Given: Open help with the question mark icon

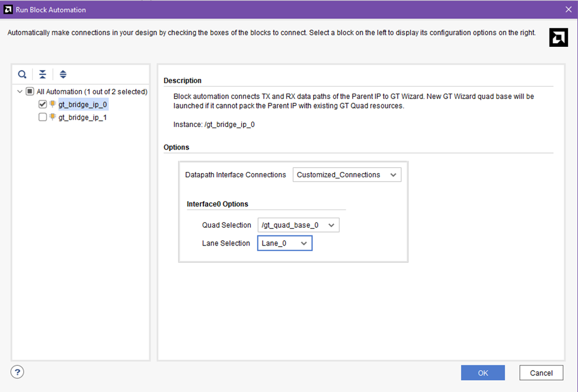Looking at the screenshot, I should [17, 372].
